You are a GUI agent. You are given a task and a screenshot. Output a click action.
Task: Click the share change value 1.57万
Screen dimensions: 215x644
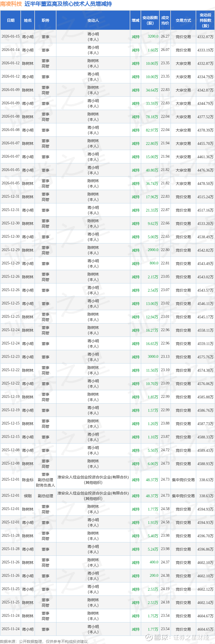[153, 410]
